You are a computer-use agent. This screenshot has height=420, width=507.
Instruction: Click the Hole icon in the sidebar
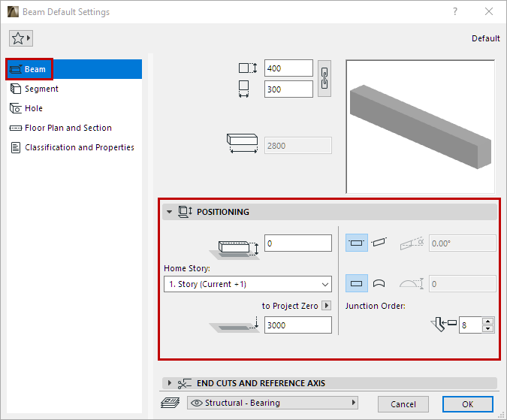(x=16, y=108)
